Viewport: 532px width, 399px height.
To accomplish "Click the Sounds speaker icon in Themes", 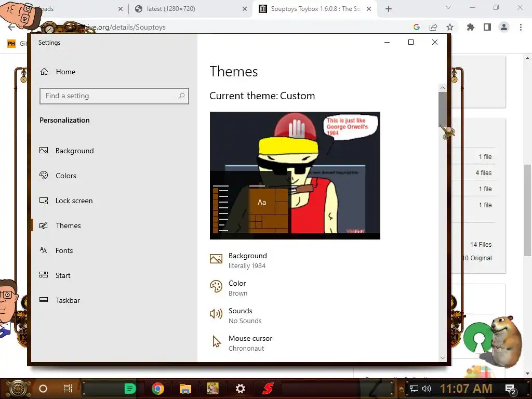I will (216, 314).
